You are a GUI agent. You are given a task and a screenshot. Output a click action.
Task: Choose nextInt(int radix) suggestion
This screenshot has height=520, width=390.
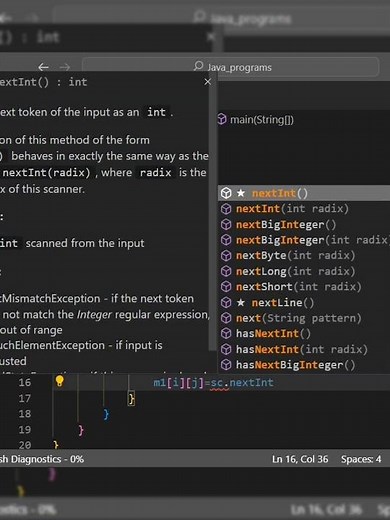click(304, 209)
